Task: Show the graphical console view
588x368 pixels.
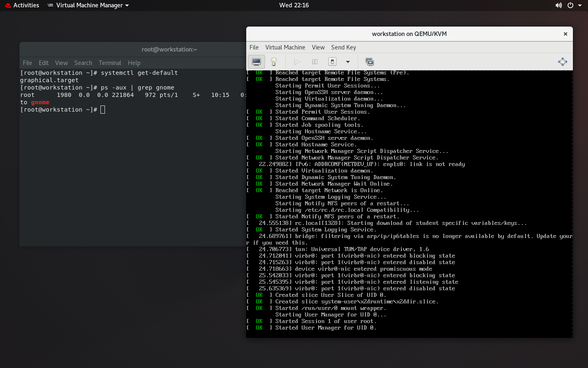Action: [x=256, y=62]
